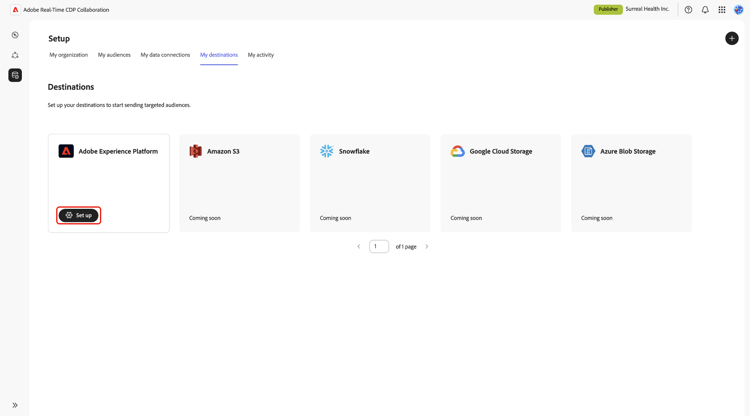Click the black plus button

pos(732,38)
